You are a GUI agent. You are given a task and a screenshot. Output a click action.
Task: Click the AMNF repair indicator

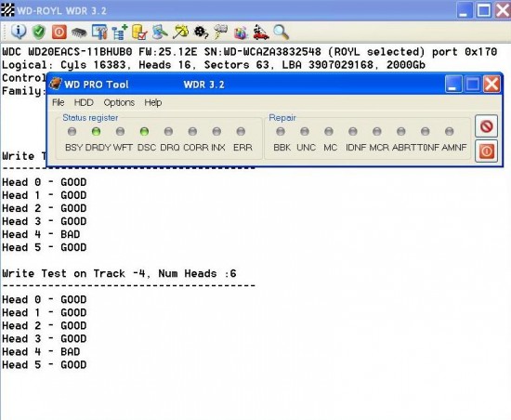tap(450, 132)
